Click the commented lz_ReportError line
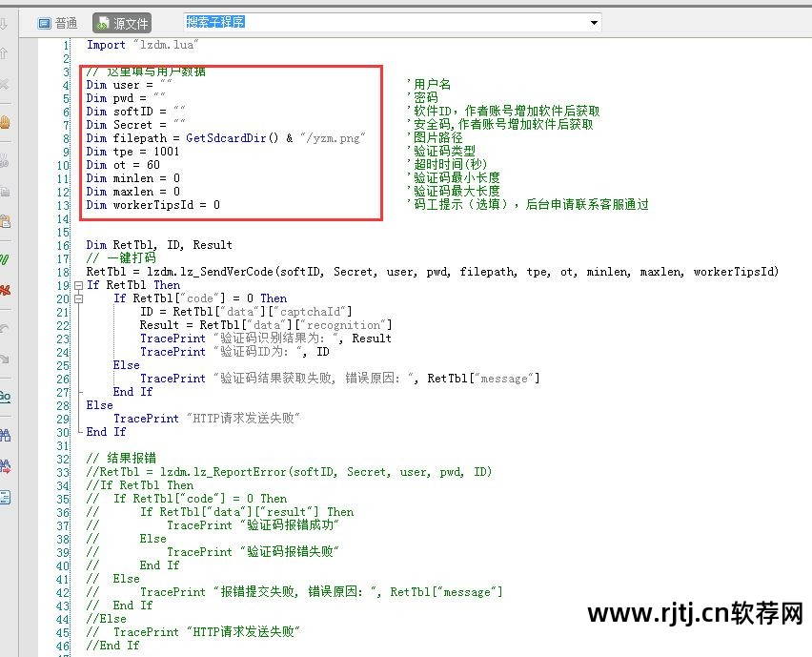 tap(289, 472)
